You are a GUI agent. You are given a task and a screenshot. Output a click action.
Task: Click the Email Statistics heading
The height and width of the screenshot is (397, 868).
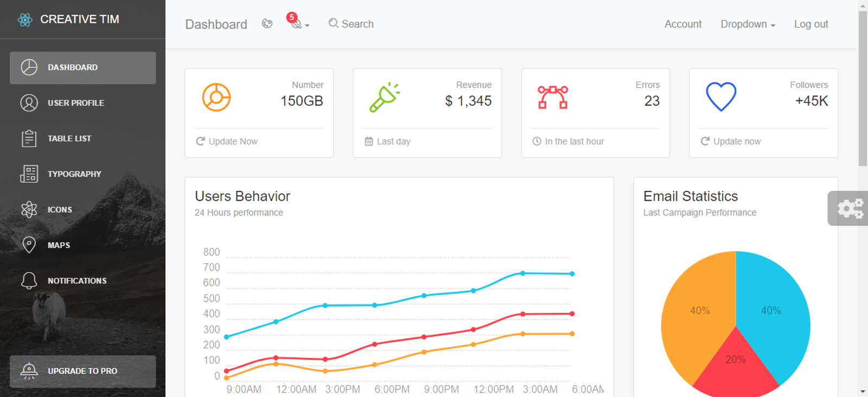pos(691,196)
